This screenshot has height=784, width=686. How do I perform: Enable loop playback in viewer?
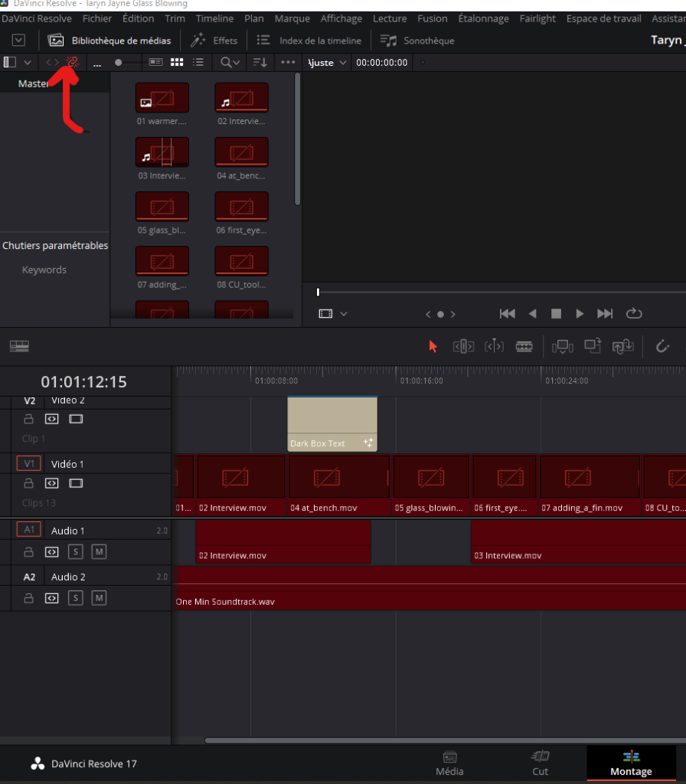pos(633,313)
